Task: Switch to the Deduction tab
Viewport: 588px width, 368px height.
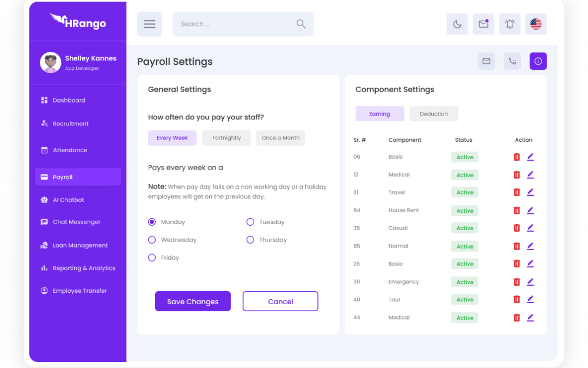Action: click(433, 114)
